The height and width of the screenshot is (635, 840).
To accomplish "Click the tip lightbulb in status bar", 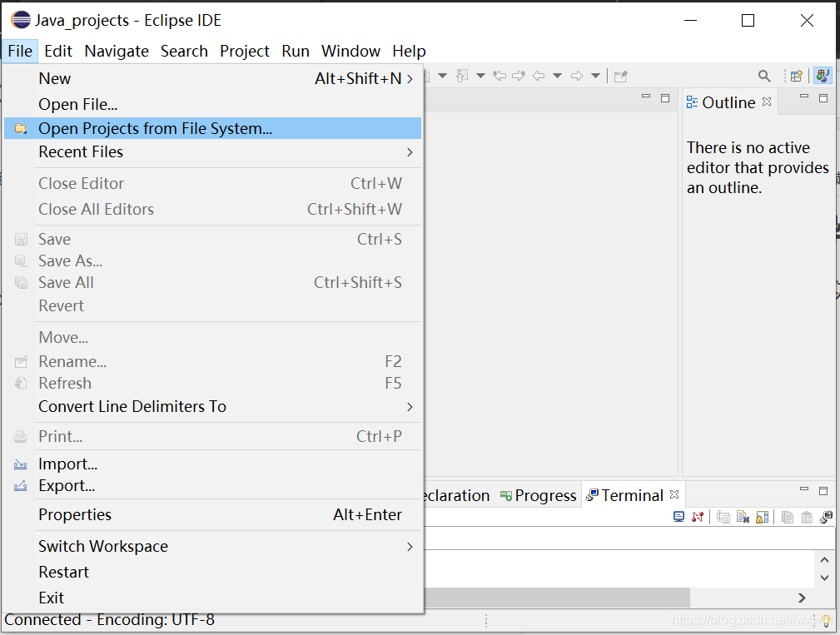I will coord(827,621).
